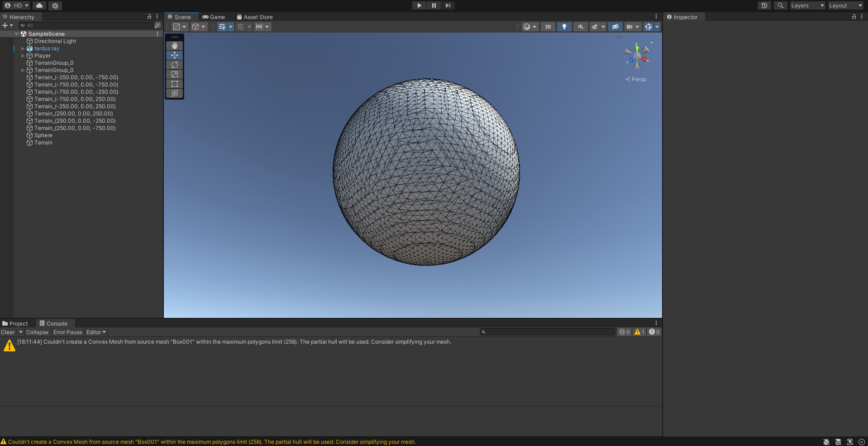The height and width of the screenshot is (446, 868).
Task: Click the Play button
Action: click(x=419, y=5)
